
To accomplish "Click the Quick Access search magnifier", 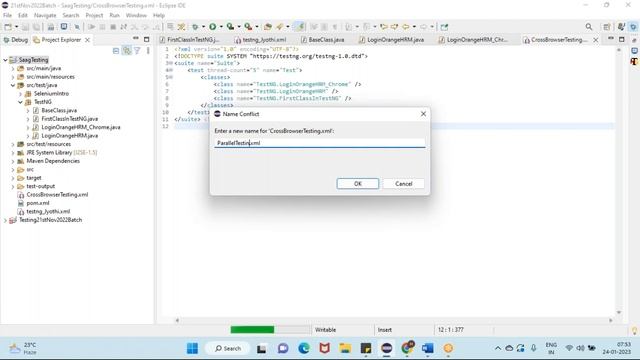I will (589, 27).
